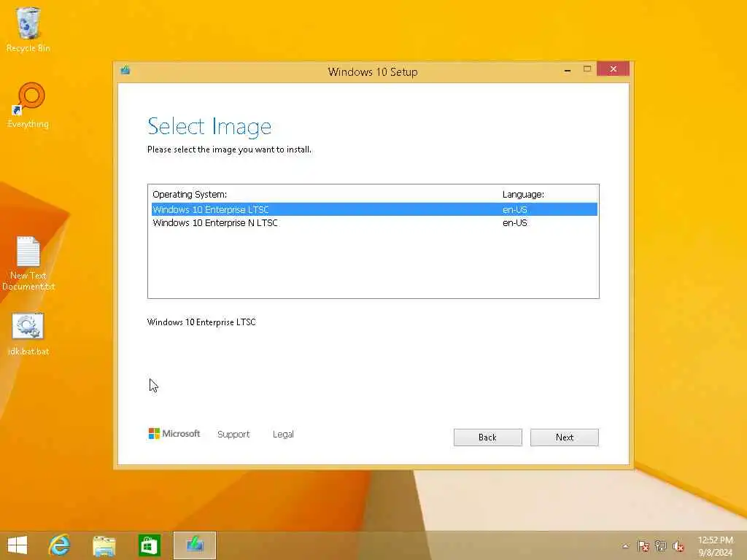Open the Support link

click(233, 435)
